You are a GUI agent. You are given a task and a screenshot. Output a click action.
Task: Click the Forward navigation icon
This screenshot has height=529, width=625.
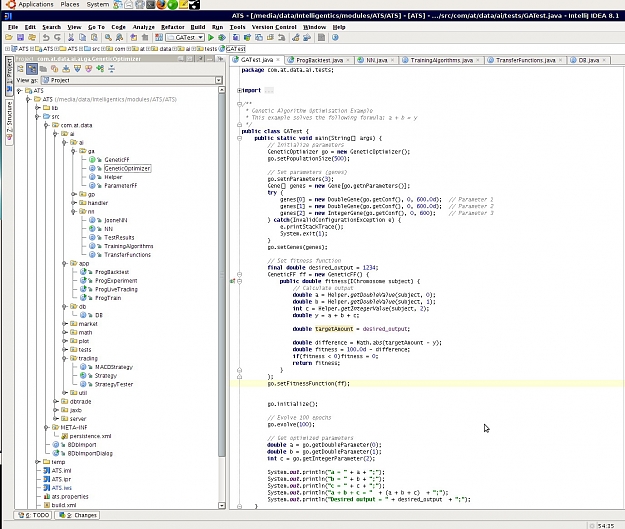145,37
